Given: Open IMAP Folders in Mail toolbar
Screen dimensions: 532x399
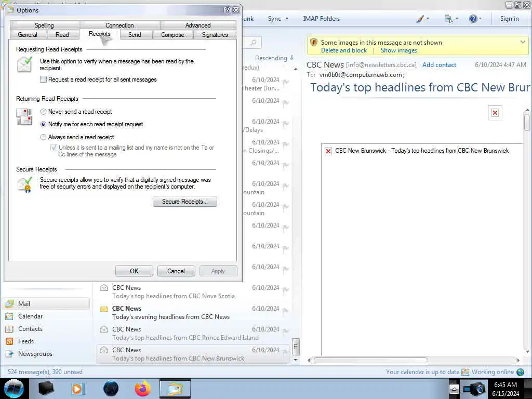Looking at the screenshot, I should pyautogui.click(x=321, y=19).
